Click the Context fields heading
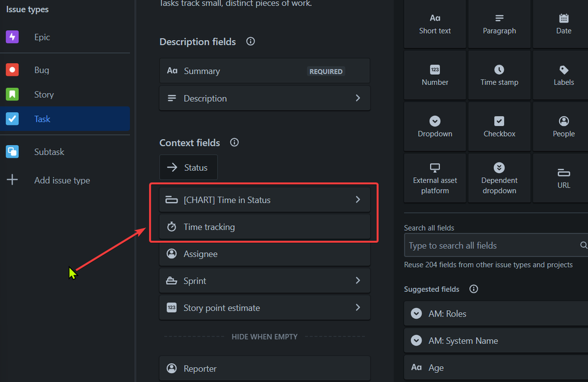 point(190,143)
